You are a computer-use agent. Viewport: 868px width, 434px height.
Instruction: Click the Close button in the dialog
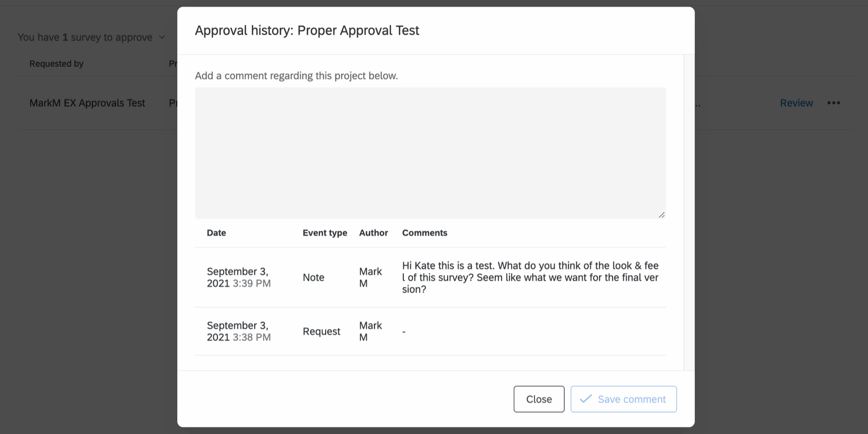539,399
